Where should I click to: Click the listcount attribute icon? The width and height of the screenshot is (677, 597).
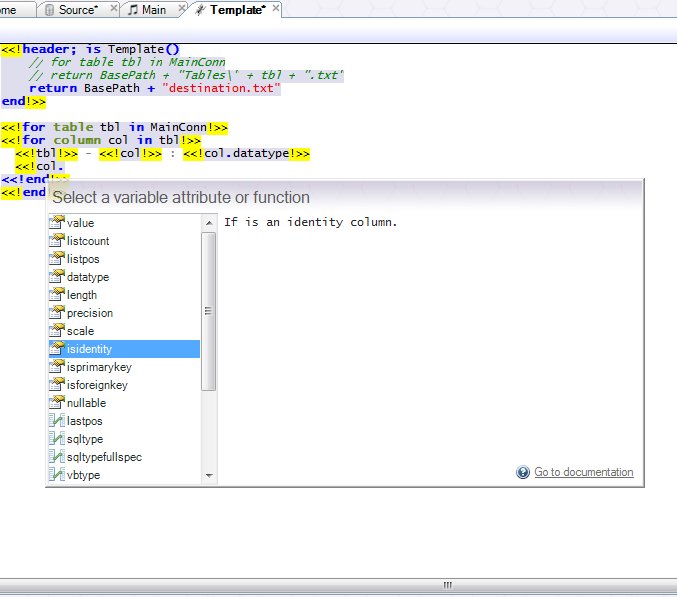click(x=57, y=240)
